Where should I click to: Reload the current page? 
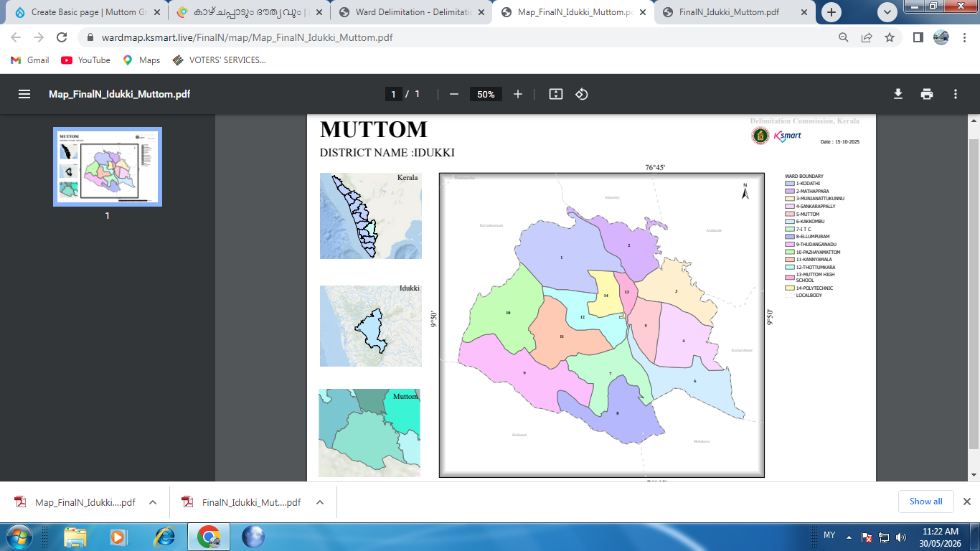(62, 37)
